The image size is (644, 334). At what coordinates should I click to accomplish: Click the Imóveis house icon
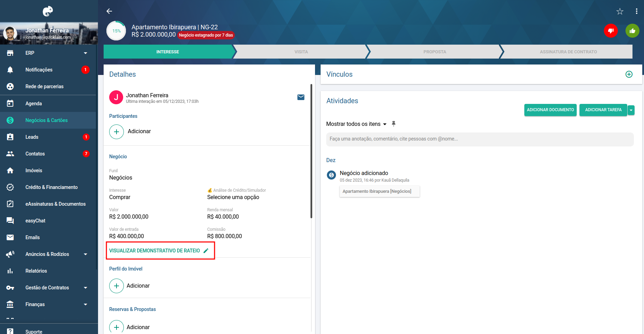click(10, 170)
